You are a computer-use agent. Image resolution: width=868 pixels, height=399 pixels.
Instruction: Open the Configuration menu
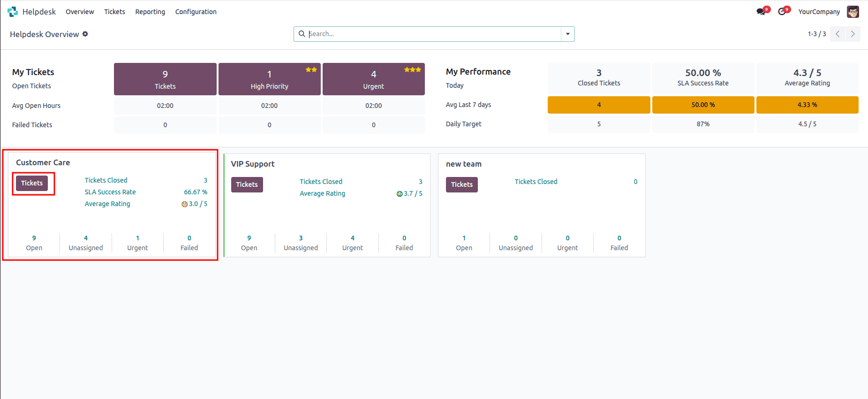(196, 12)
